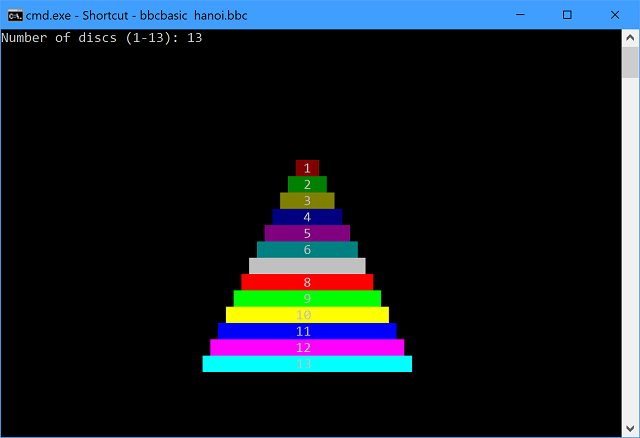
Task: Select the bright red disc labeled 8
Action: [307, 282]
